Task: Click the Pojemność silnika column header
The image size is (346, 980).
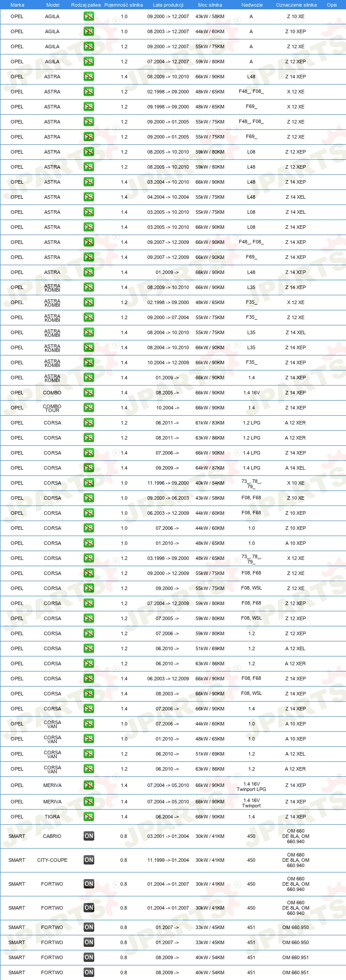Action: coord(123,5)
